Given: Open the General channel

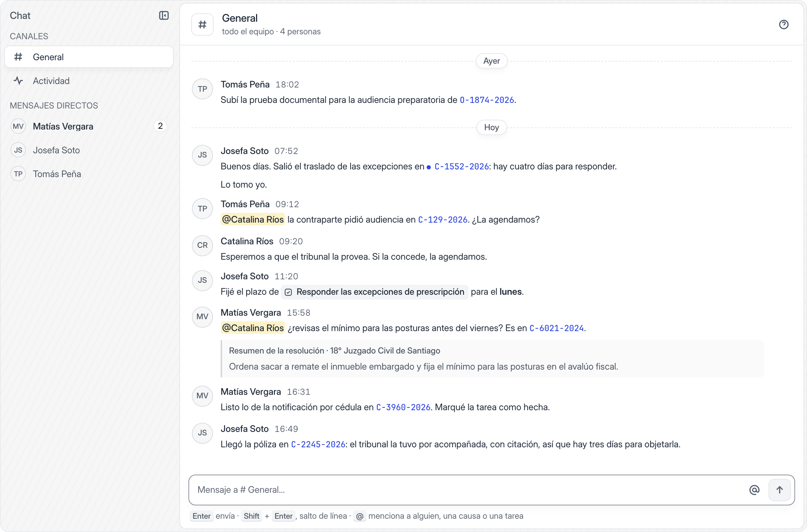Looking at the screenshot, I should click(89, 57).
